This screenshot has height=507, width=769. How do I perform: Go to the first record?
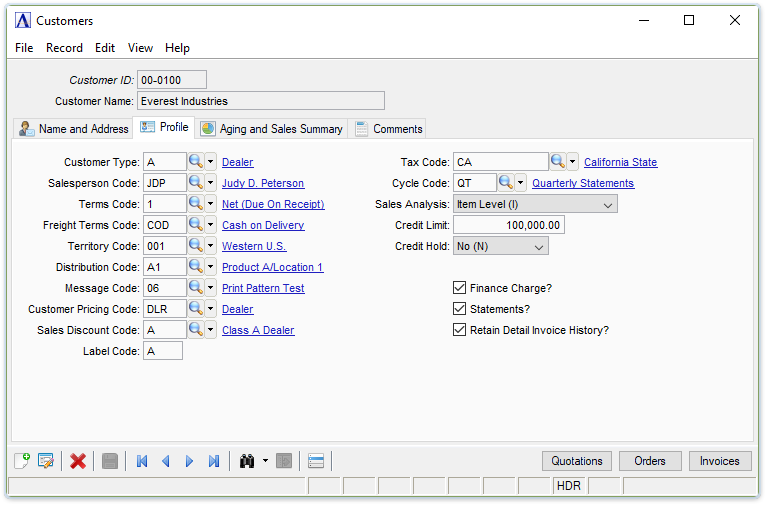142,461
